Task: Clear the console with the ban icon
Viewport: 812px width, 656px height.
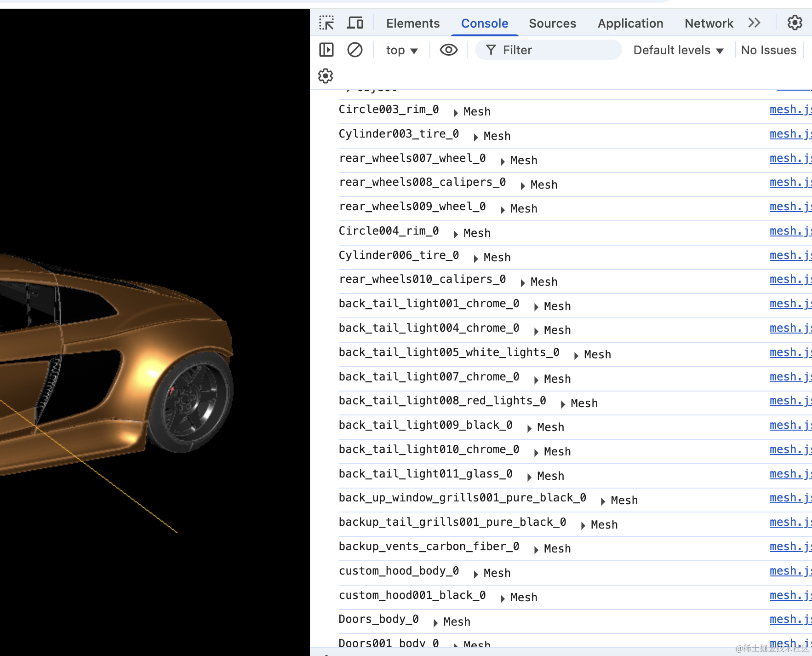Action: coord(355,50)
